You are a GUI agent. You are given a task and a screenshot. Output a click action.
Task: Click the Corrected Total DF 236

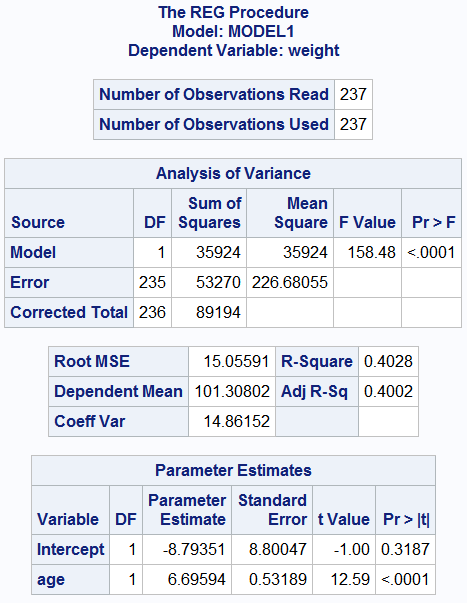click(152, 312)
